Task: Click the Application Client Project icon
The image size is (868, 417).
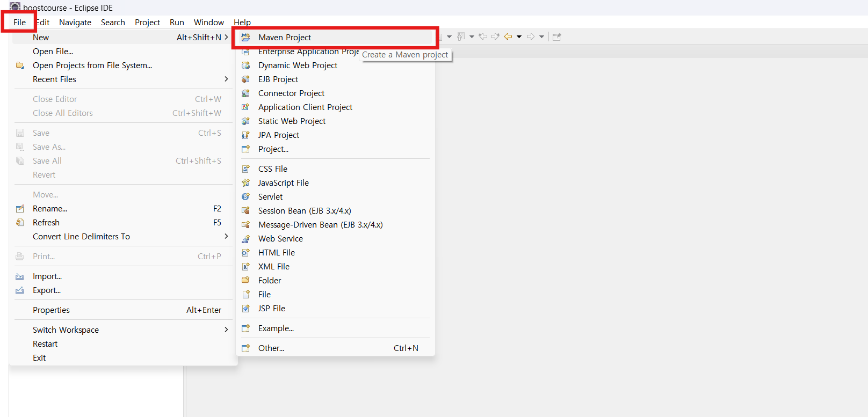Action: tap(245, 107)
